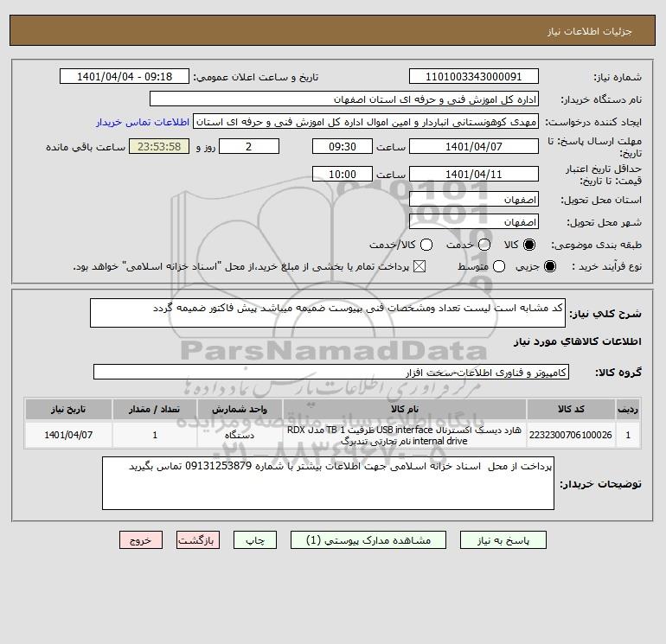Viewport: 666px width, 644px height.
Task: Click the خروج exit button
Action: [141, 540]
